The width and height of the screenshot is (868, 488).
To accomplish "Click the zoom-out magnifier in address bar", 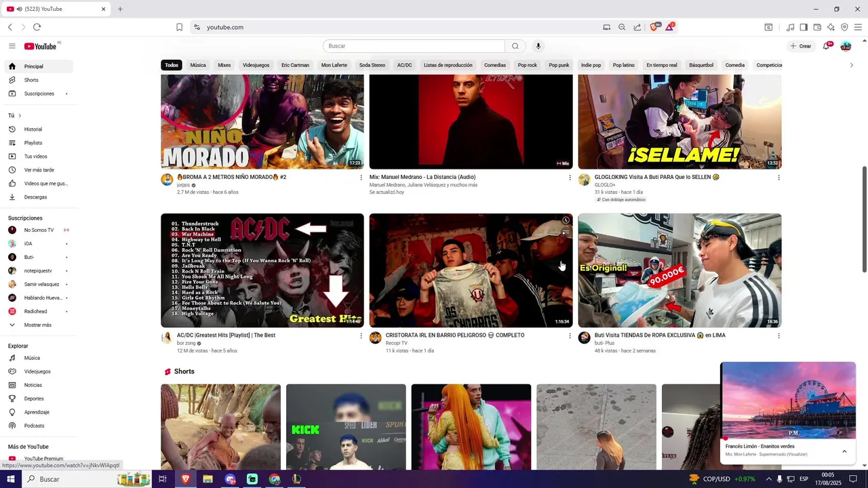I will click(x=622, y=27).
